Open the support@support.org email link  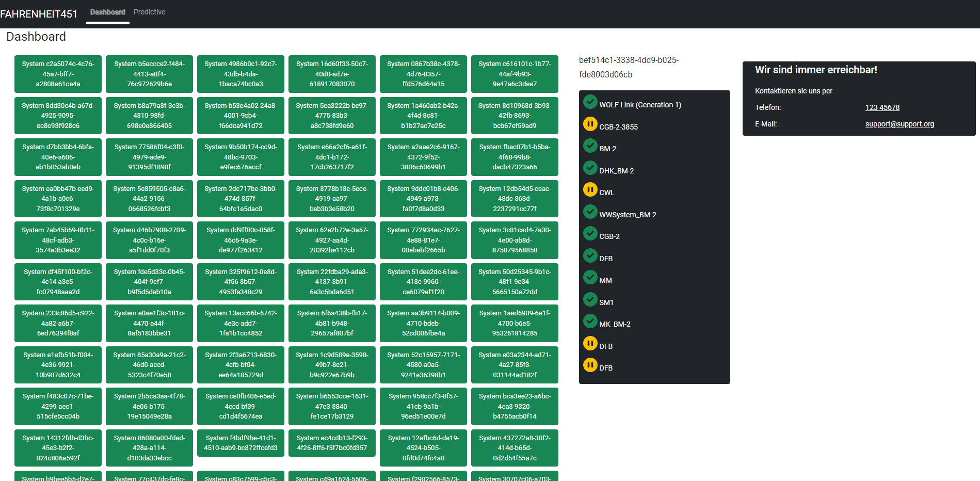(x=899, y=124)
